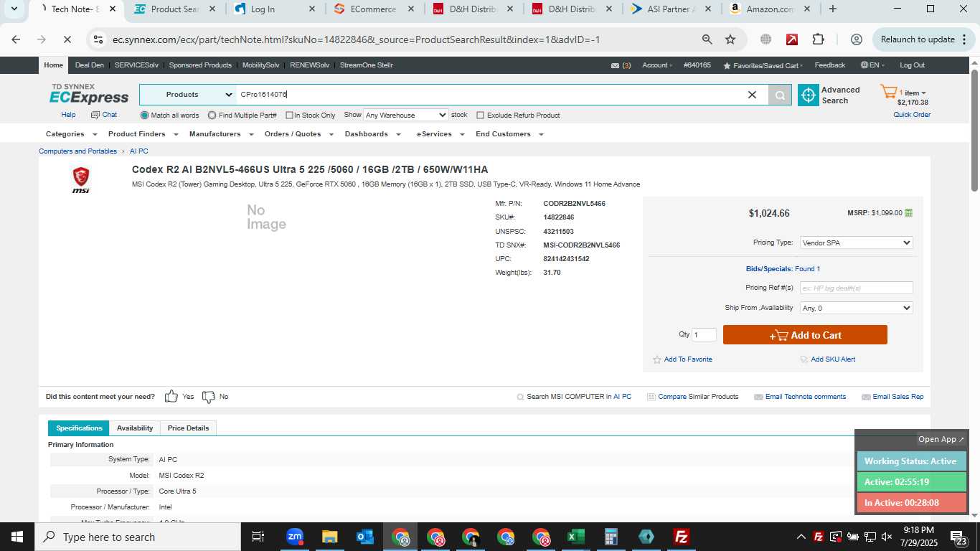The height and width of the screenshot is (551, 980).
Task: Click the Chat speech bubble icon
Action: [x=95, y=115]
